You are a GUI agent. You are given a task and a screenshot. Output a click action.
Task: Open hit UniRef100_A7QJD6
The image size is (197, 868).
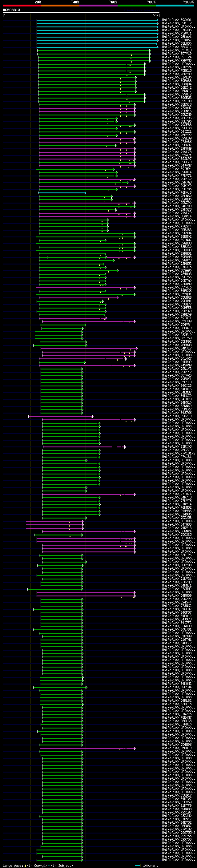coord(177,30)
